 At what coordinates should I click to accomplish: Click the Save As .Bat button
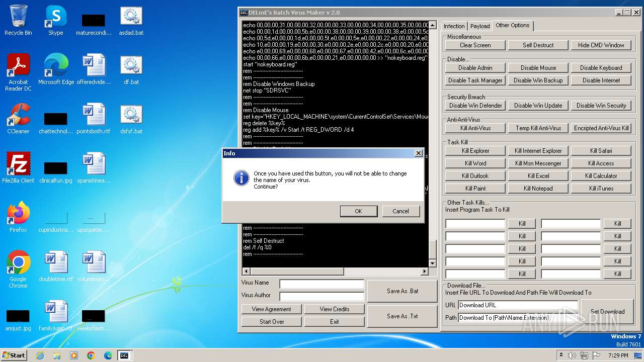pyautogui.click(x=402, y=291)
